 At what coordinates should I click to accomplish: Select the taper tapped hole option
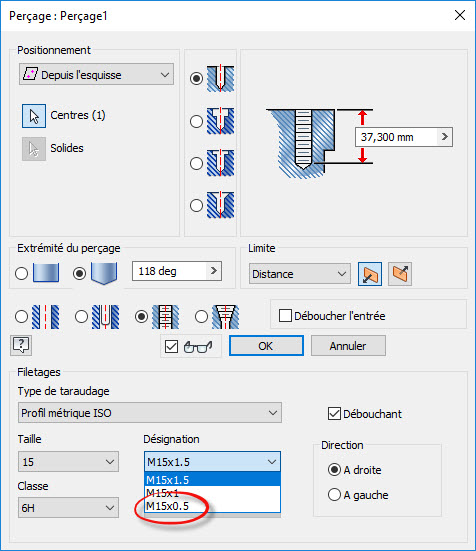[201, 317]
